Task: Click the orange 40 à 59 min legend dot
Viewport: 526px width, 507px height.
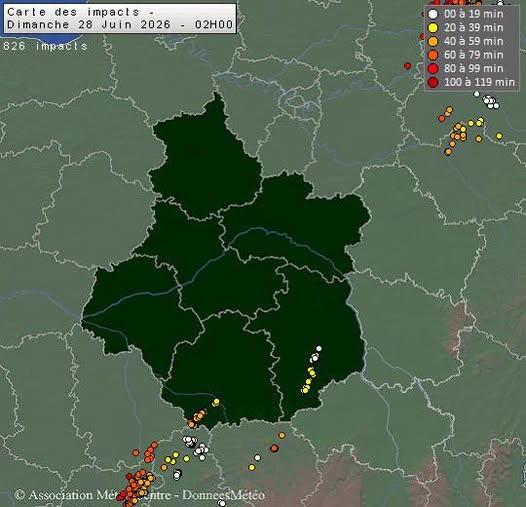Action: (x=433, y=41)
